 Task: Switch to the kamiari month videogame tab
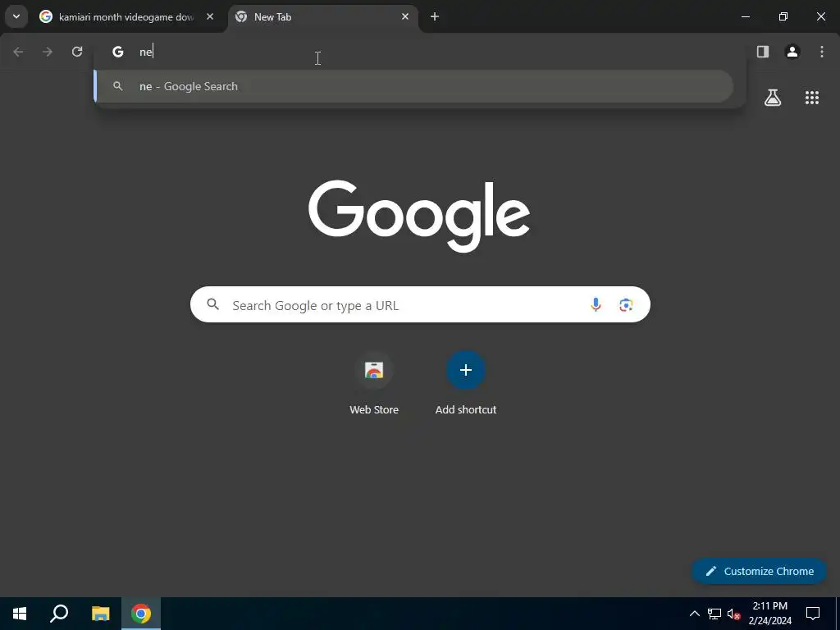click(x=127, y=17)
